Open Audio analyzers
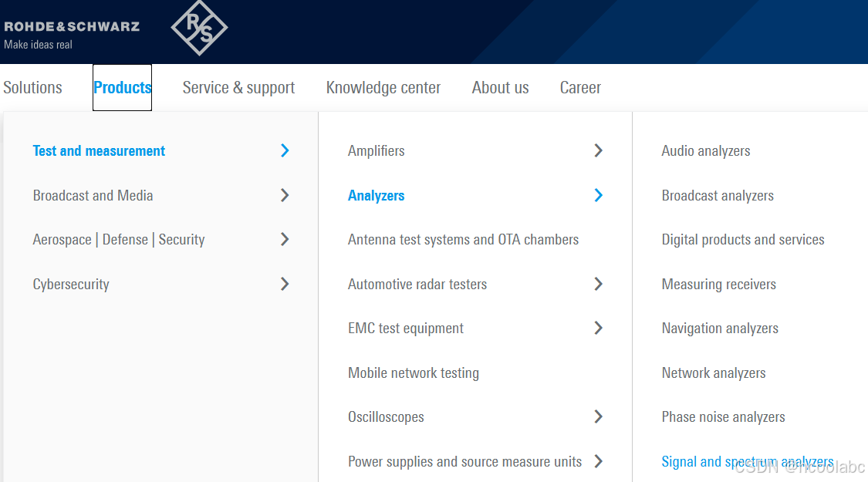Viewport: 868px width, 482px height. [x=706, y=151]
